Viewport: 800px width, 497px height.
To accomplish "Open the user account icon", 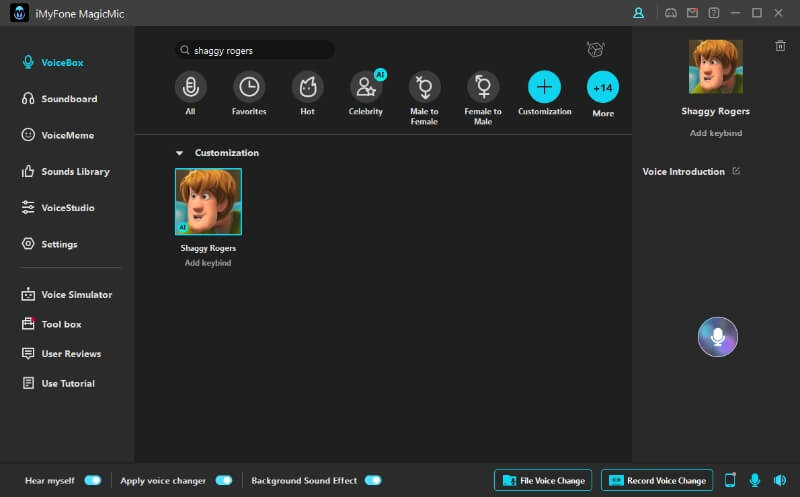I will (638, 13).
